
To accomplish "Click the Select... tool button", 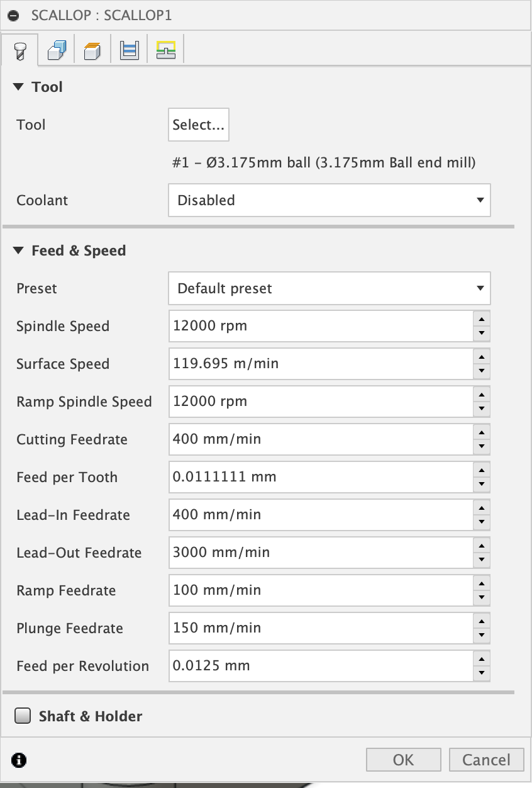I will click(x=199, y=125).
